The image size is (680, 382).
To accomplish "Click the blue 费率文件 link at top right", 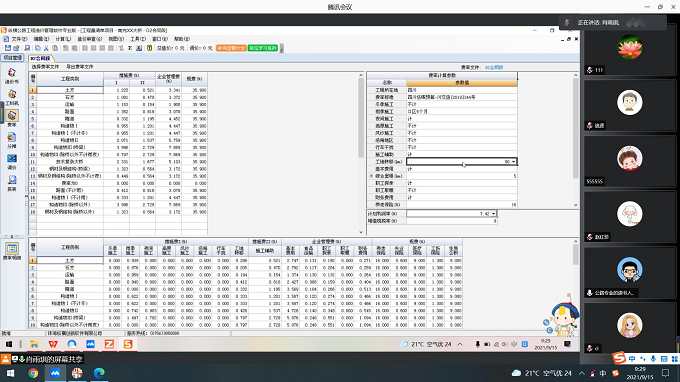I will click(494, 68).
